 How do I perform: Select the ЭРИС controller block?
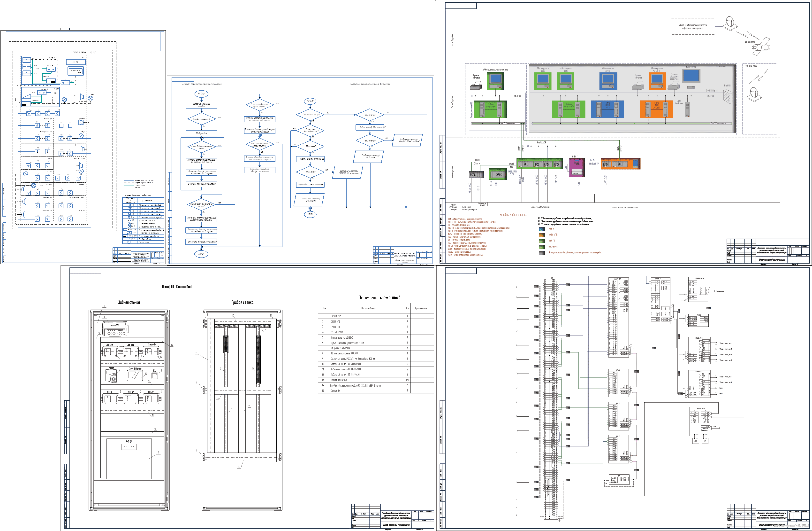(498, 174)
